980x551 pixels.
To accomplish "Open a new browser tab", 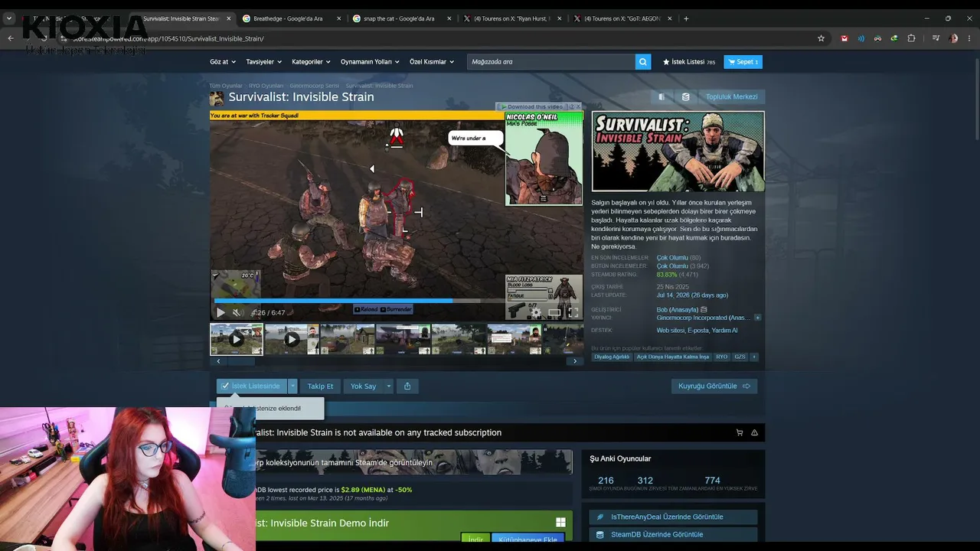I will tap(686, 18).
